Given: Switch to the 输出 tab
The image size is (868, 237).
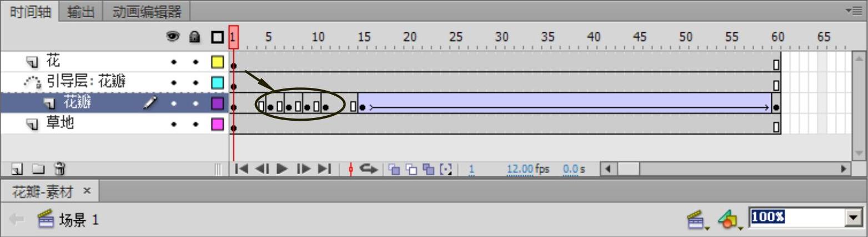Looking at the screenshot, I should 81,12.
